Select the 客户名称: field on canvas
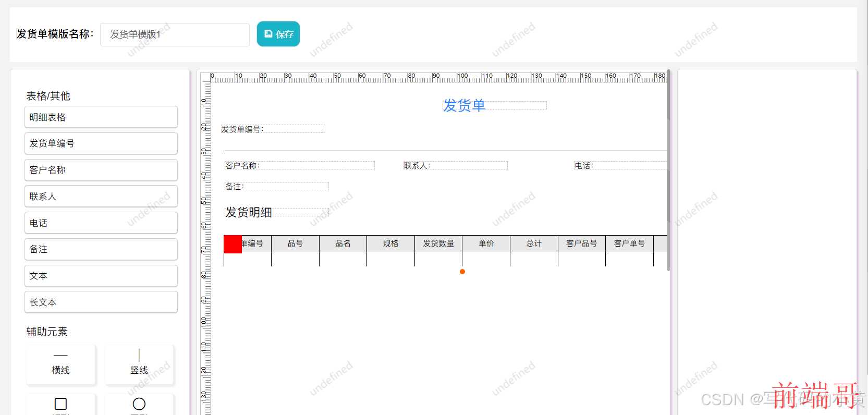The width and height of the screenshot is (868, 415). click(x=300, y=165)
